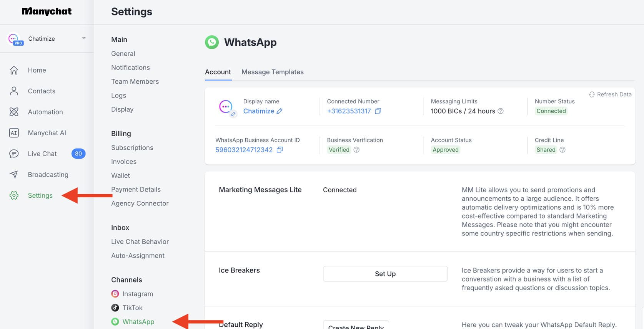Click the Messaging Limits help icon
The width and height of the screenshot is (644, 329).
pos(501,111)
